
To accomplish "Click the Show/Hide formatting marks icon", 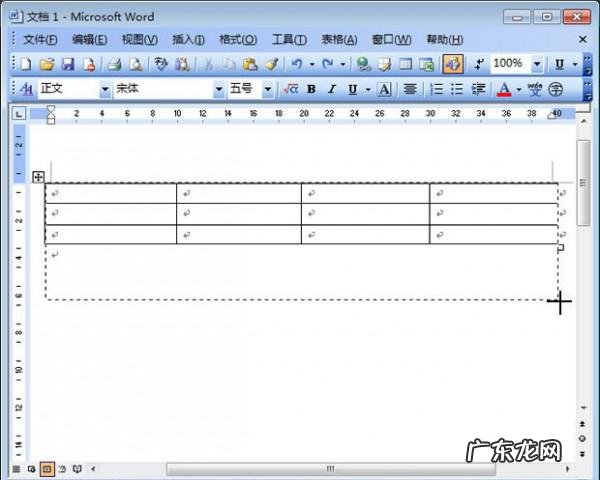I will (479, 64).
